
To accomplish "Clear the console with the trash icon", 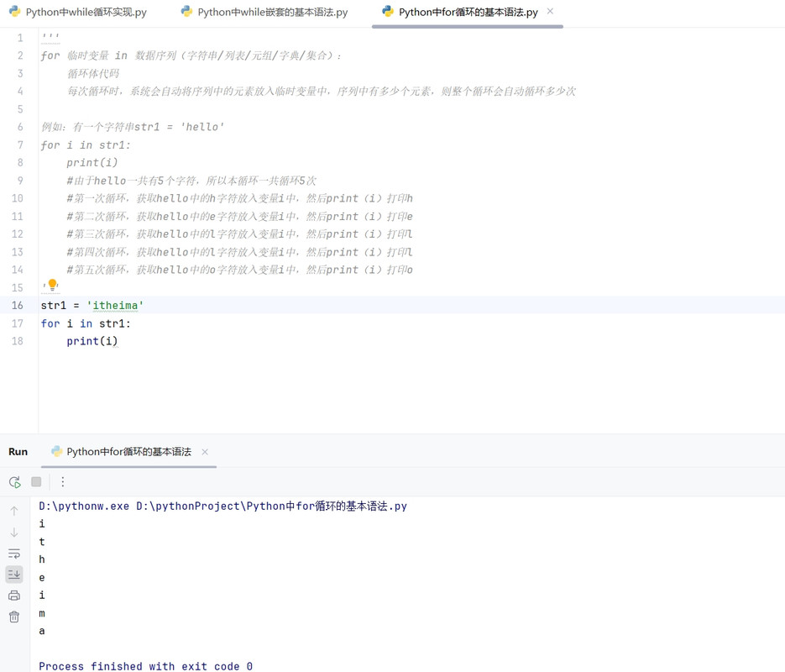I will click(x=14, y=617).
